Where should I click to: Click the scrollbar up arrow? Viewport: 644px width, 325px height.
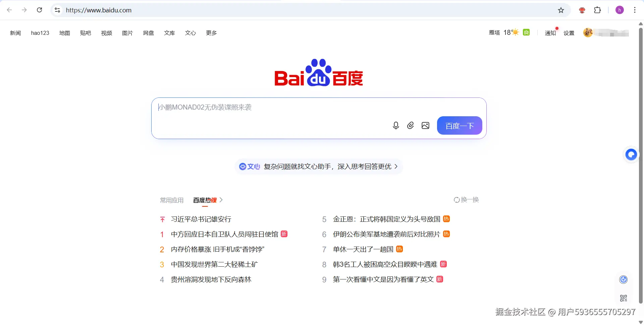click(641, 24)
